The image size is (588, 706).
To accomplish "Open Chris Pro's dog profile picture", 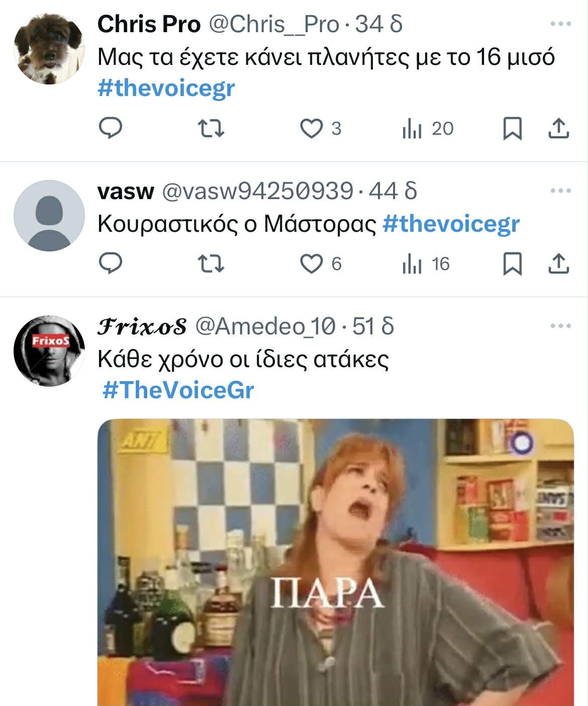I will 49,49.
